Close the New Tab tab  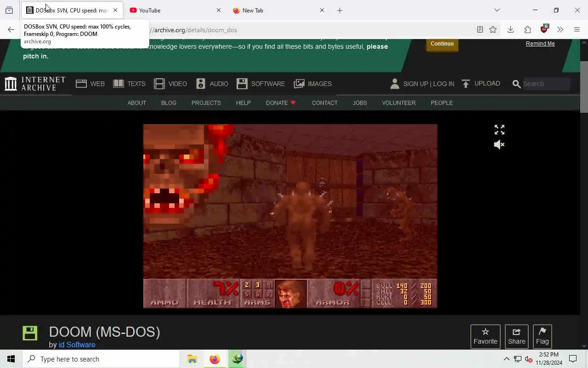coord(322,10)
